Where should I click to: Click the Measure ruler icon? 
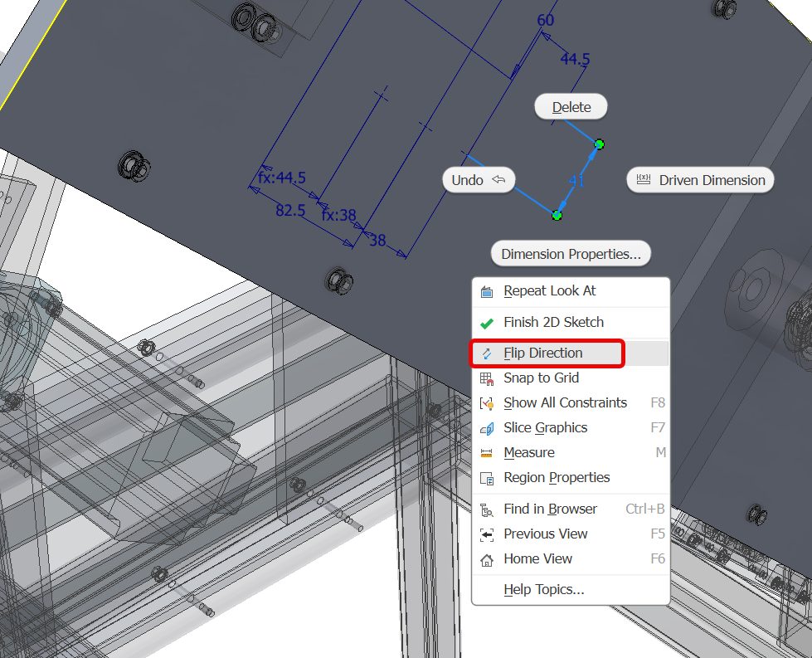point(487,453)
